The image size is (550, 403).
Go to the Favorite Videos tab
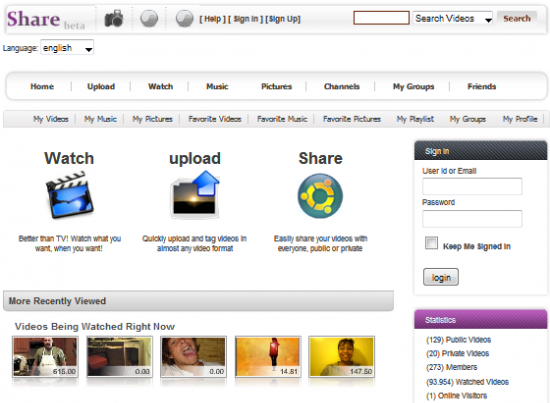pos(215,119)
